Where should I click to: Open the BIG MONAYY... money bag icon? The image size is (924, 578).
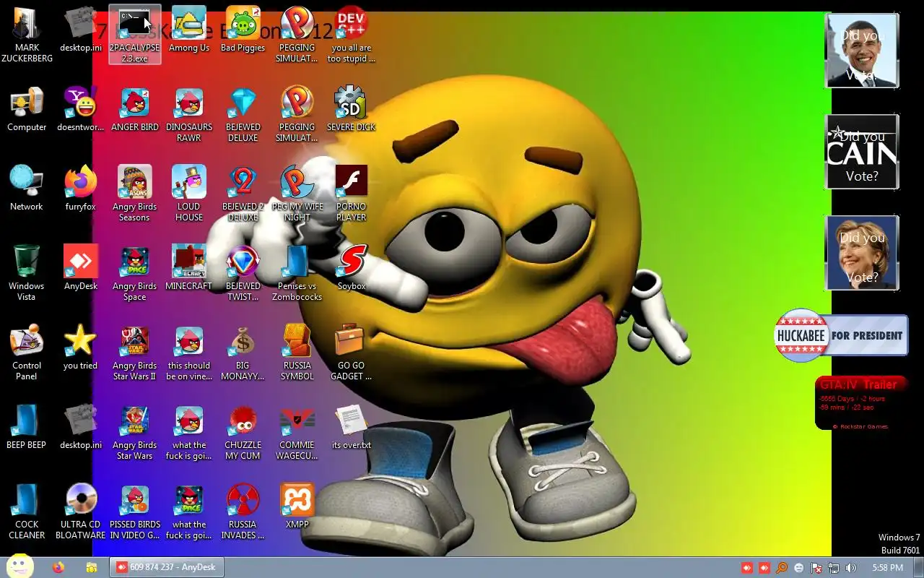(243, 353)
